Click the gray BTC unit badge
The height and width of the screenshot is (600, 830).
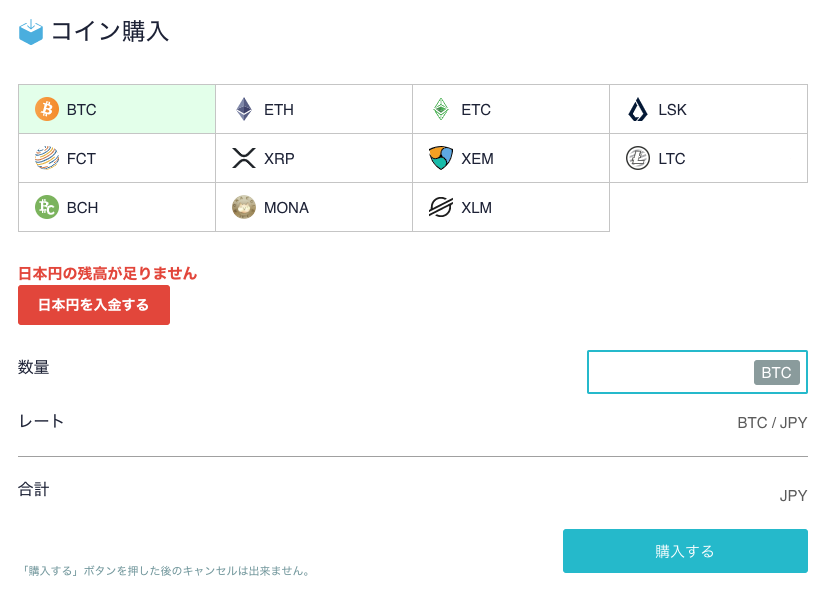pos(776,373)
